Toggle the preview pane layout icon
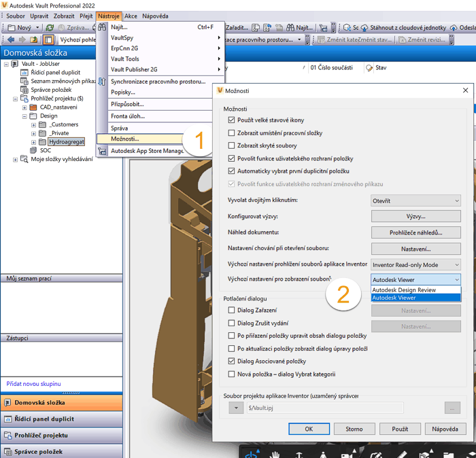The height and width of the screenshot is (458, 476). coord(48,39)
